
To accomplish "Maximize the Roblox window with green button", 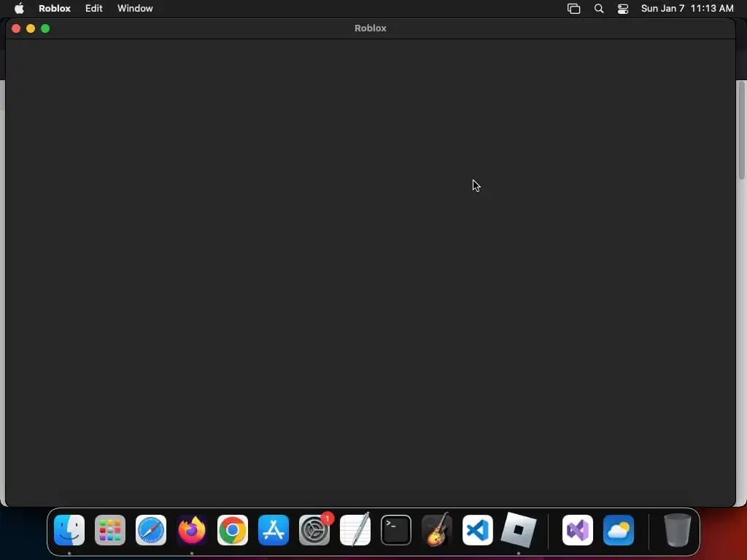I will [x=45, y=28].
